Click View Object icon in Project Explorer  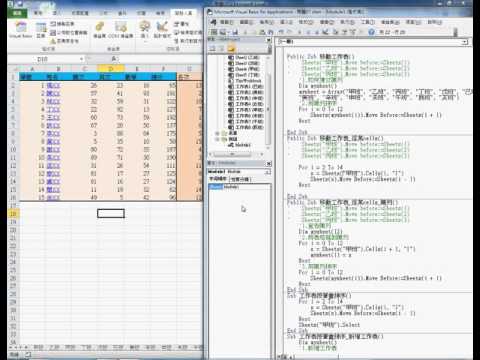[221, 49]
